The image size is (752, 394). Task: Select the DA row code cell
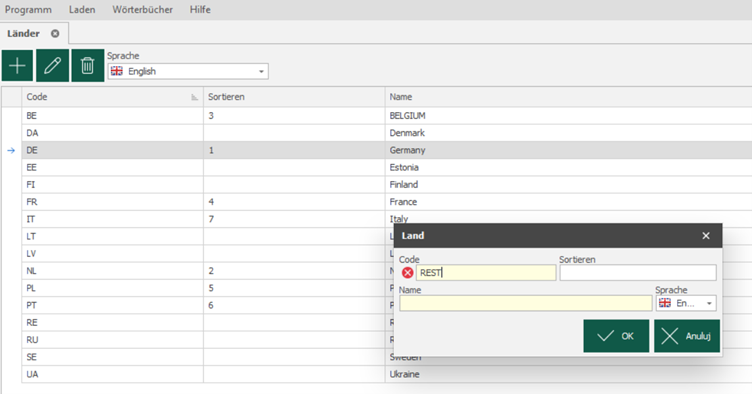(x=112, y=133)
